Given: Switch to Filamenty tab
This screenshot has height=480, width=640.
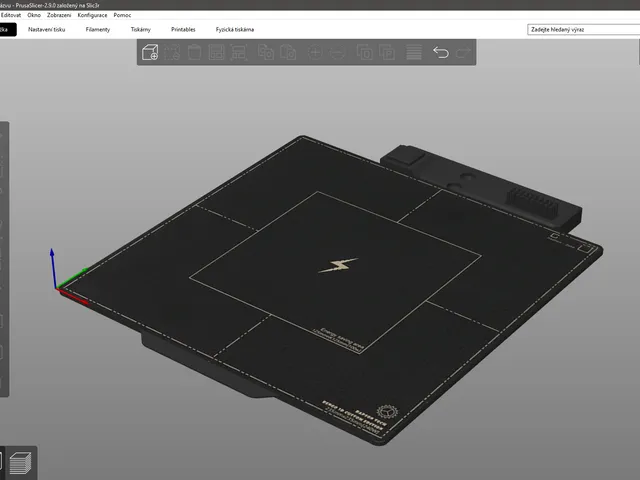Looking at the screenshot, I should tap(98, 29).
